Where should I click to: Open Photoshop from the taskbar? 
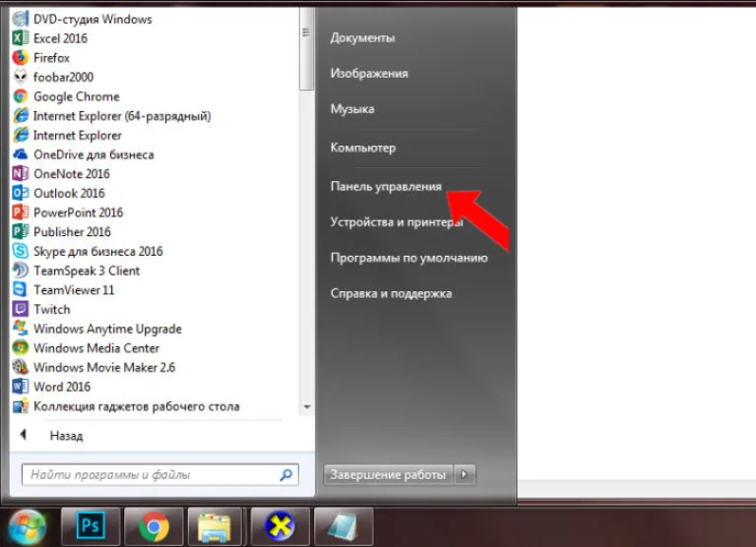click(91, 525)
